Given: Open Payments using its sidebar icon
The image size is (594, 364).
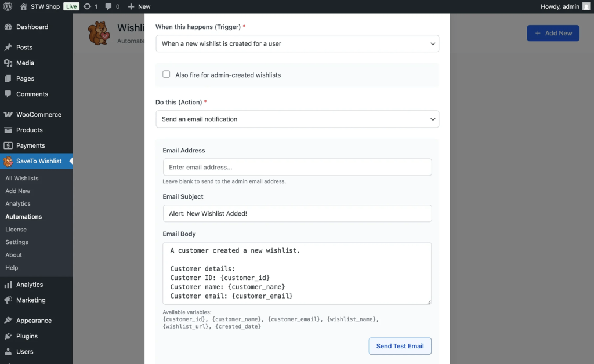Looking at the screenshot, I should [x=8, y=146].
